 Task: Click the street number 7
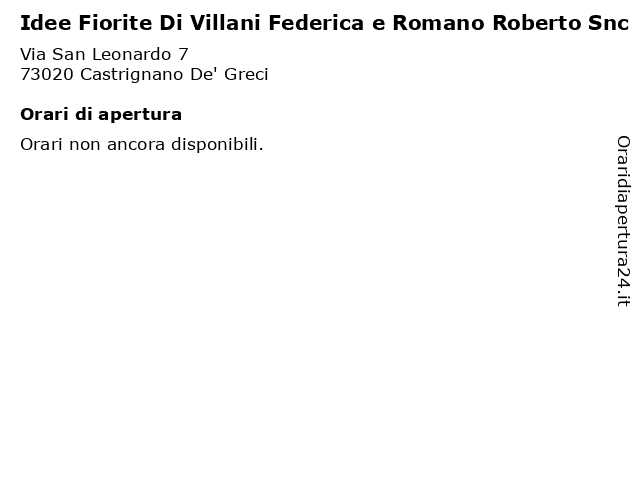click(183, 54)
